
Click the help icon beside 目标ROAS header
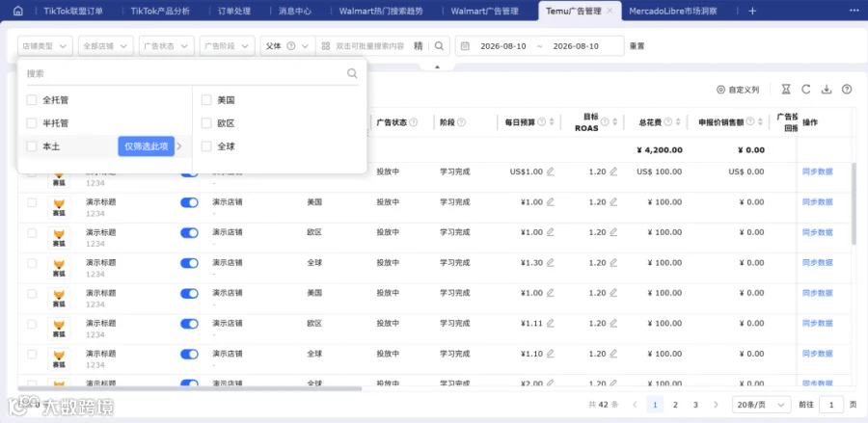(x=605, y=122)
